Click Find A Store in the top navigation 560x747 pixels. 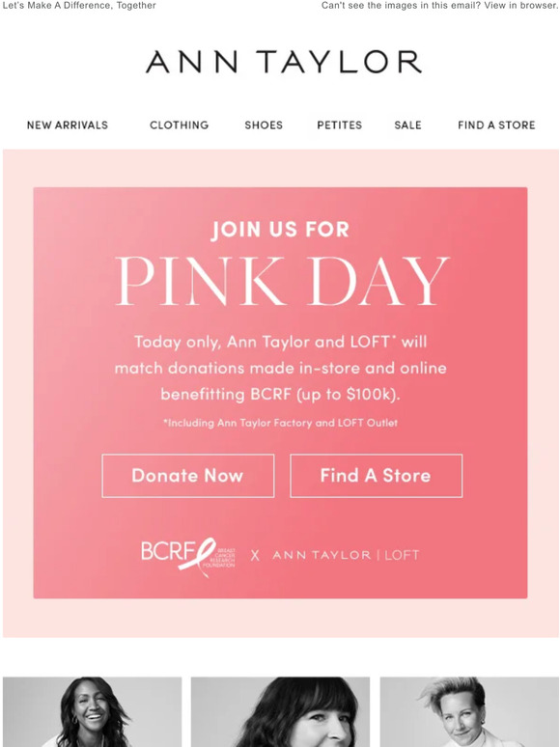(x=496, y=124)
